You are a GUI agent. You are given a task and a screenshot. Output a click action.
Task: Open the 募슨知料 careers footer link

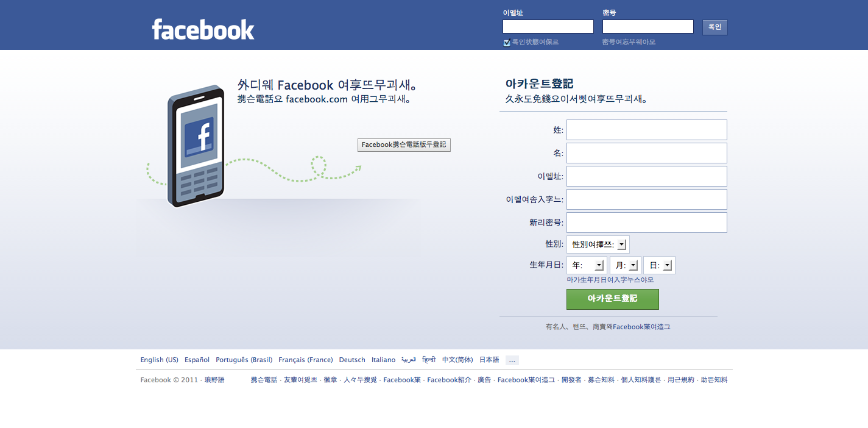click(x=601, y=380)
